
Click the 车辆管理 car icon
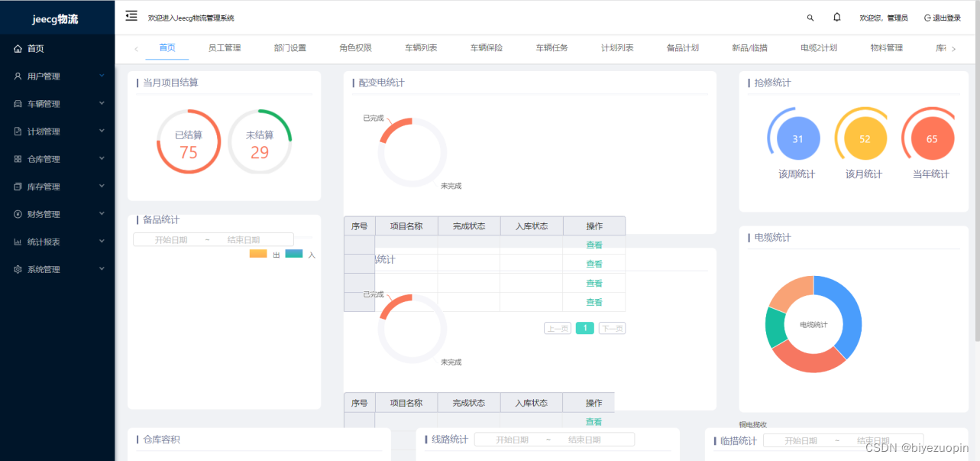18,104
